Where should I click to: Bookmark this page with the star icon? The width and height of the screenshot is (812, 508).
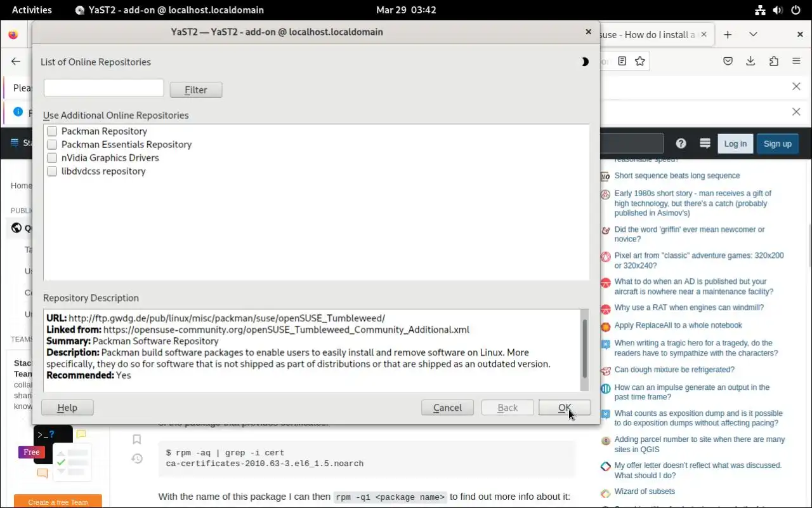pos(639,62)
